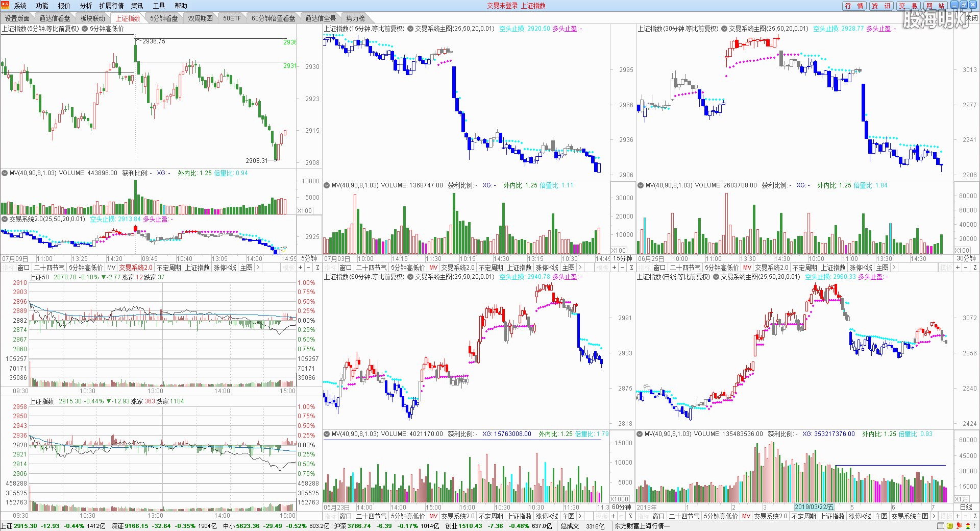
Task: Expand the MV(40,90,8,1.03) dropdown in 5-minute panel
Action: [x=5, y=173]
